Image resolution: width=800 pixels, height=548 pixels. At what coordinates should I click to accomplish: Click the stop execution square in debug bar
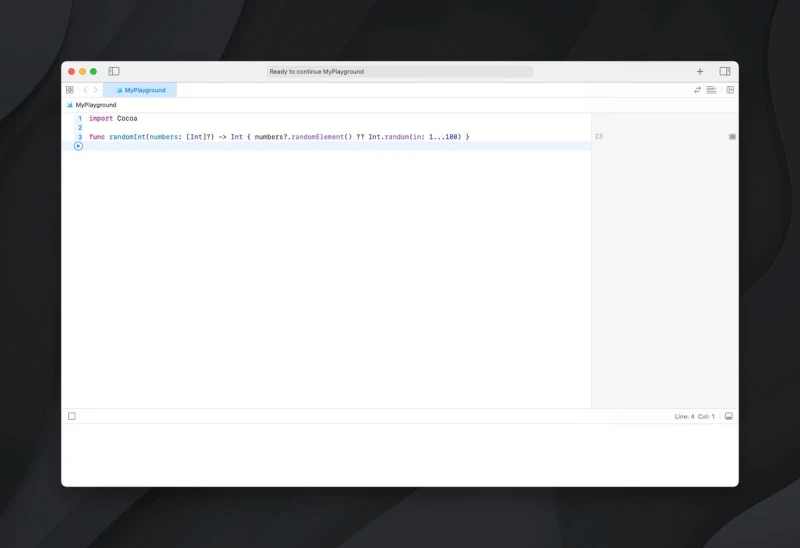click(x=72, y=416)
